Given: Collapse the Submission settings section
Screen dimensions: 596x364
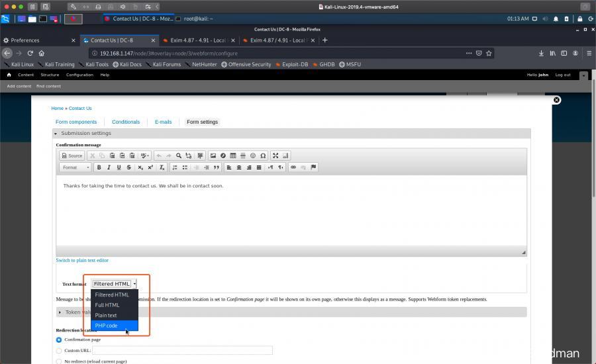Looking at the screenshot, I should pyautogui.click(x=85, y=134).
